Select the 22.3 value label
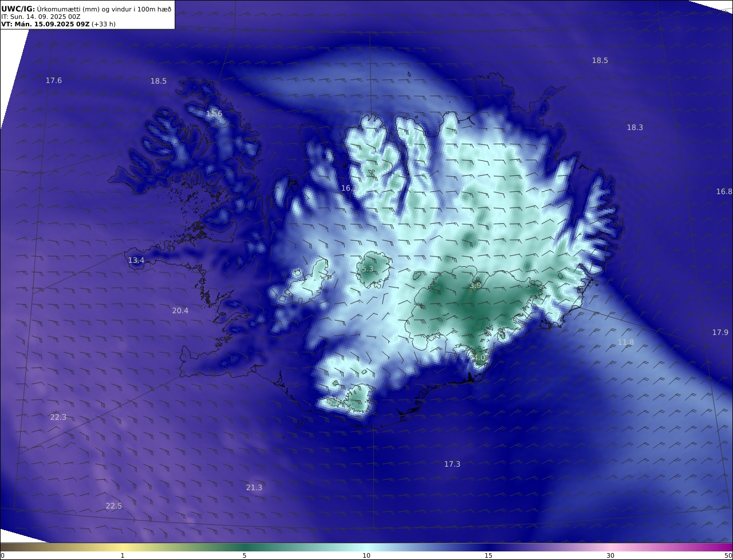This screenshot has height=560, width=733. [58, 417]
